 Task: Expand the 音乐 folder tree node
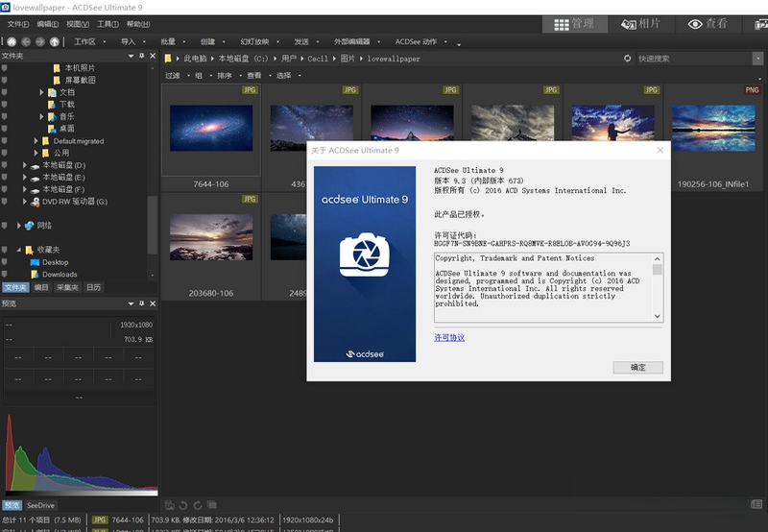(x=41, y=116)
